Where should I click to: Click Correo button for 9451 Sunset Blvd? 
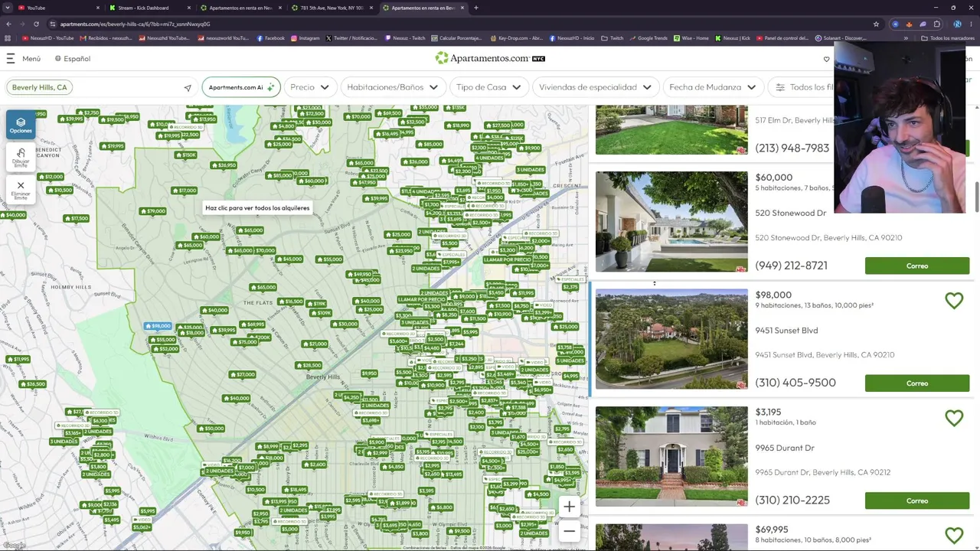(917, 383)
